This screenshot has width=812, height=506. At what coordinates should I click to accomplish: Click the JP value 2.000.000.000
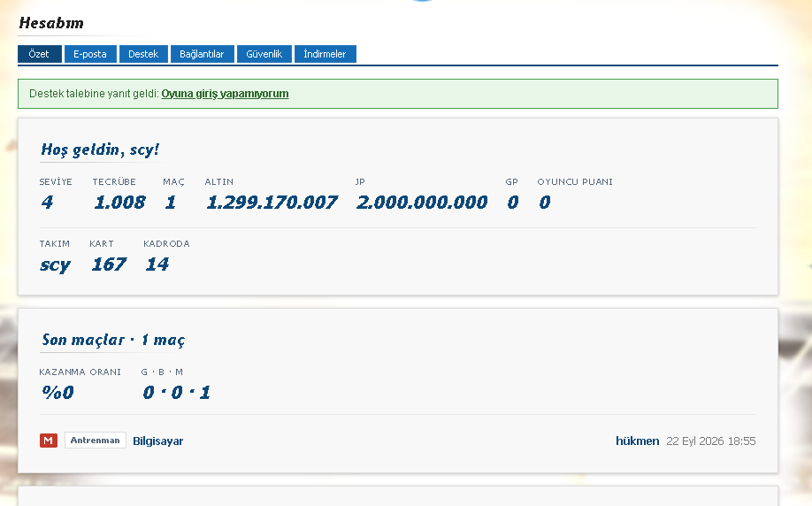(x=422, y=202)
